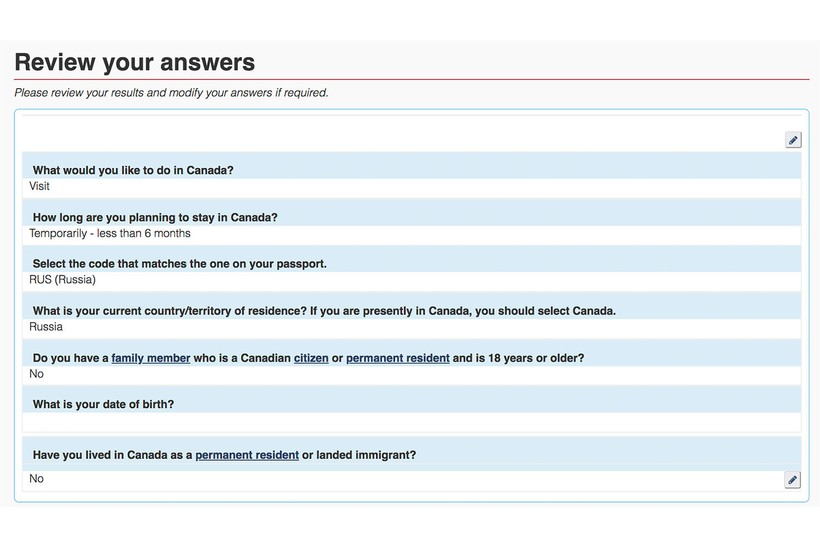Screen dimensions: 820x547
Task: Open the "family member" definition link
Action: (x=151, y=358)
